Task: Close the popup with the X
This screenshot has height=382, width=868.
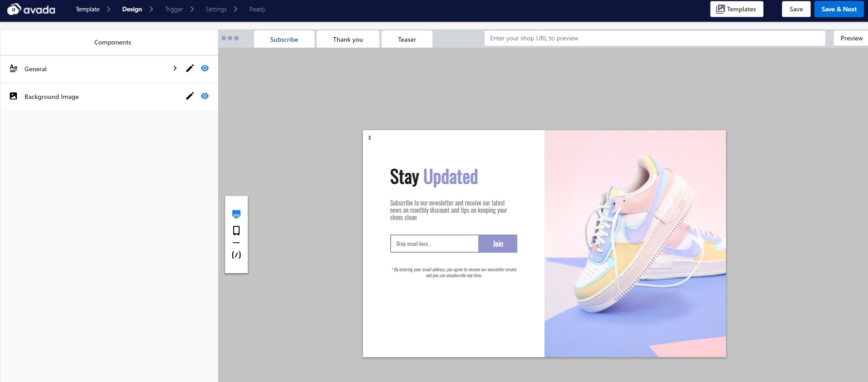Action: 370,138
